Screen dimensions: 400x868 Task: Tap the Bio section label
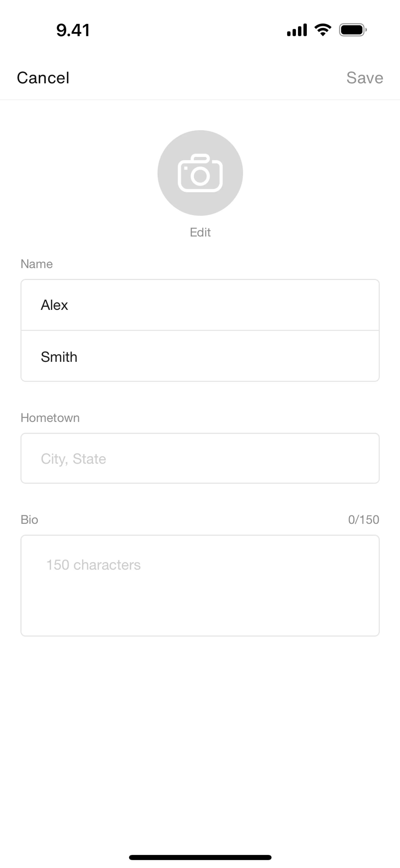tap(29, 520)
